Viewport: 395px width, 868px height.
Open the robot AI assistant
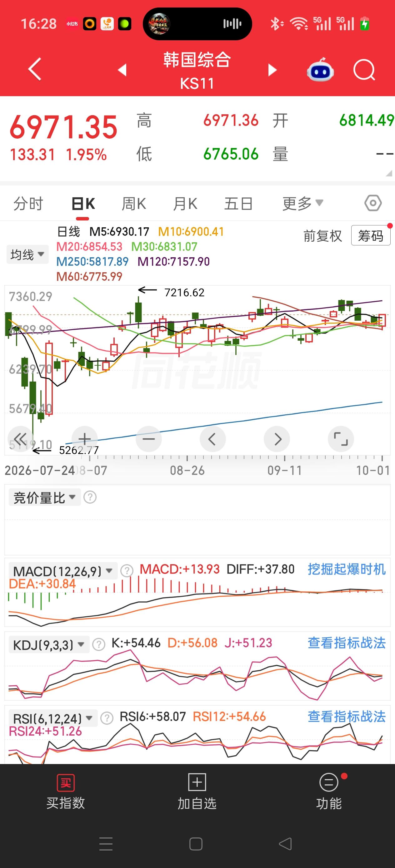coord(320,69)
